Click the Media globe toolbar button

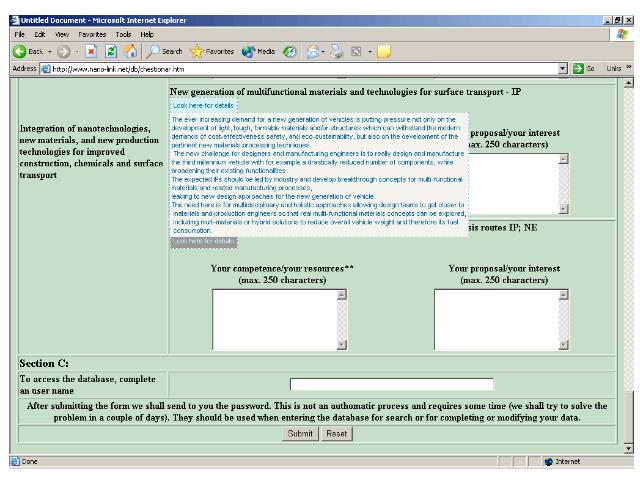(258, 51)
